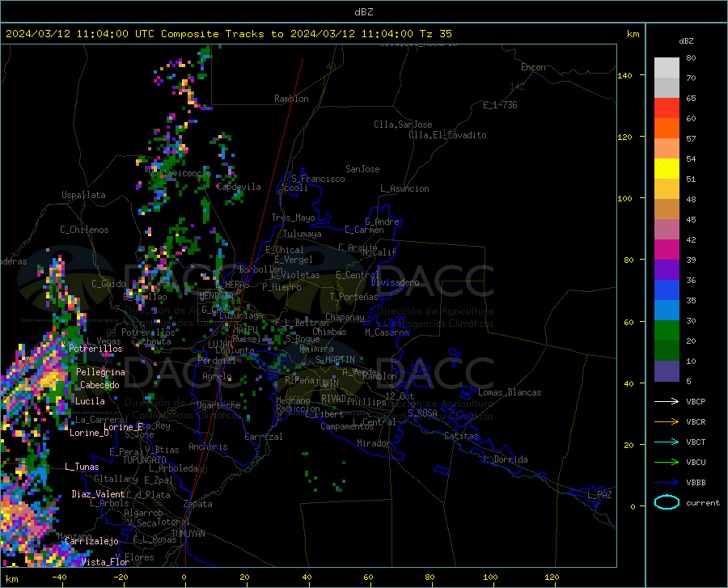The width and height of the screenshot is (728, 588).
Task: Click the Carrizalejo map label
Action: point(91,541)
